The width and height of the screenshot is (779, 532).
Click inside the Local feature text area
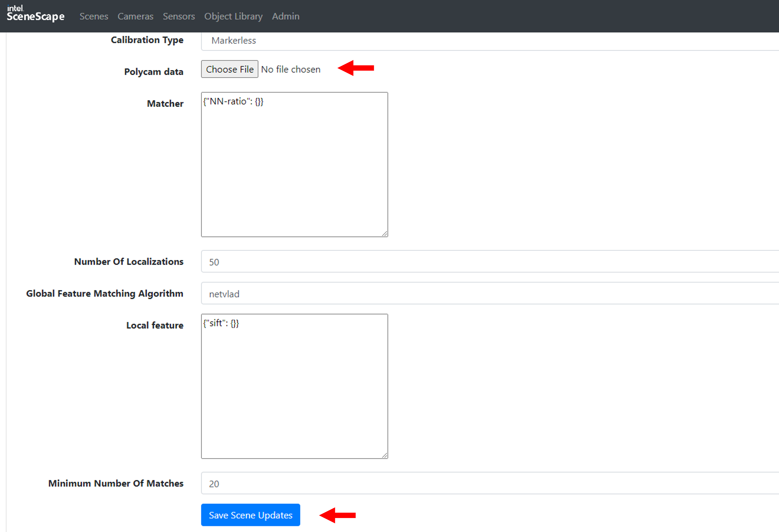tap(294, 386)
